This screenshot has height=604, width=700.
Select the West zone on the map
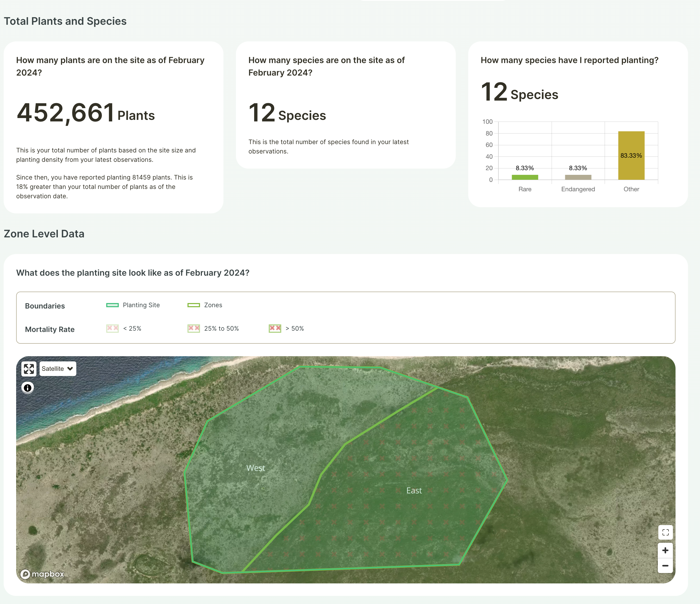(255, 468)
